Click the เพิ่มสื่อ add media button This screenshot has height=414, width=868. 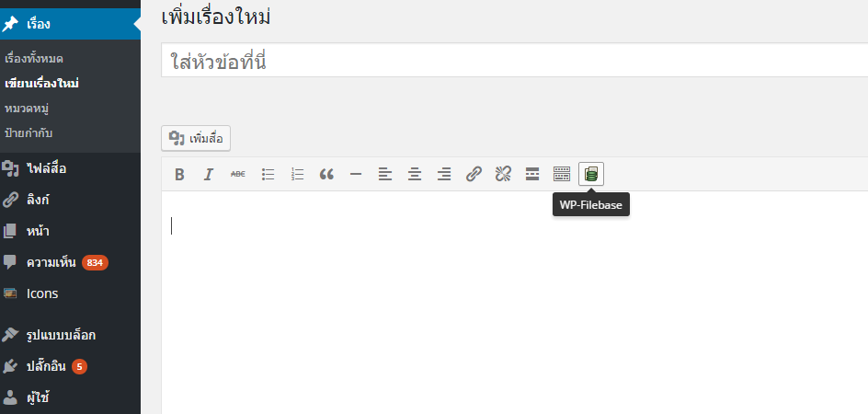[x=196, y=139]
